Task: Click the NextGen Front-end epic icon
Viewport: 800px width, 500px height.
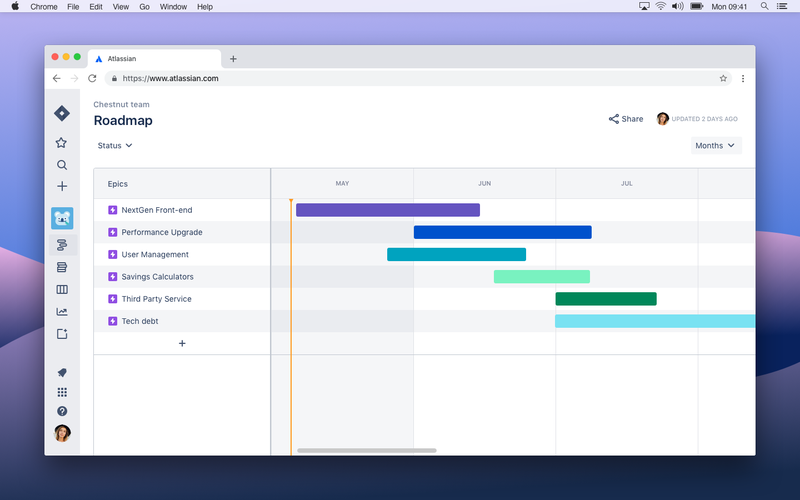Action: click(x=113, y=210)
